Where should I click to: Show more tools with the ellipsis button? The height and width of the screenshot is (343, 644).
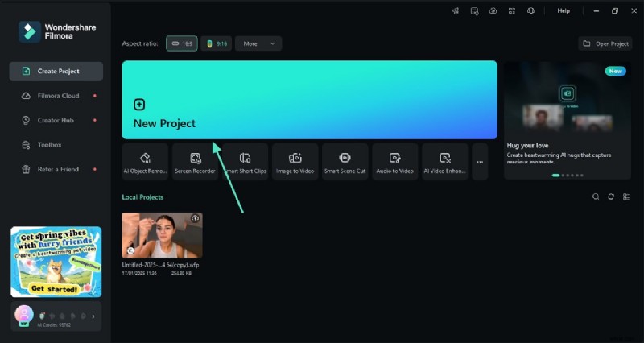(x=480, y=162)
